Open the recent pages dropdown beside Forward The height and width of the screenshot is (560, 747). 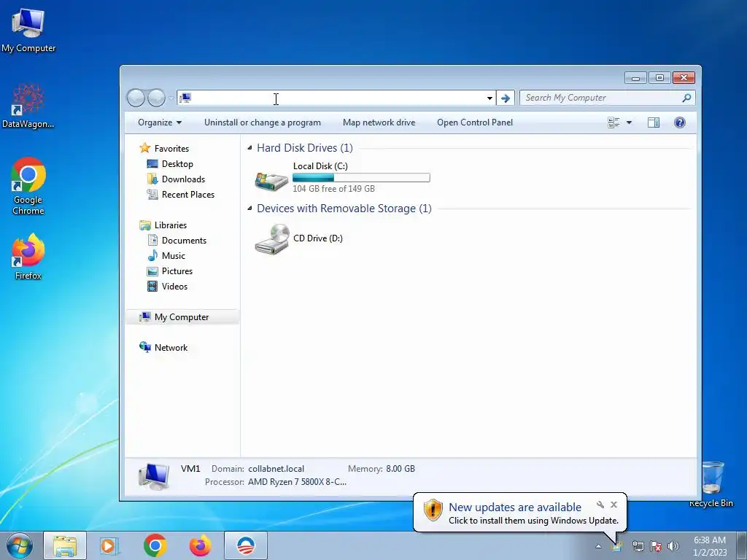tap(171, 98)
